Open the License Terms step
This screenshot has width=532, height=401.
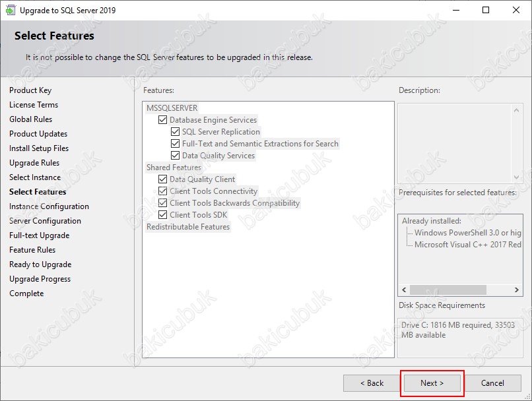pyautogui.click(x=34, y=105)
